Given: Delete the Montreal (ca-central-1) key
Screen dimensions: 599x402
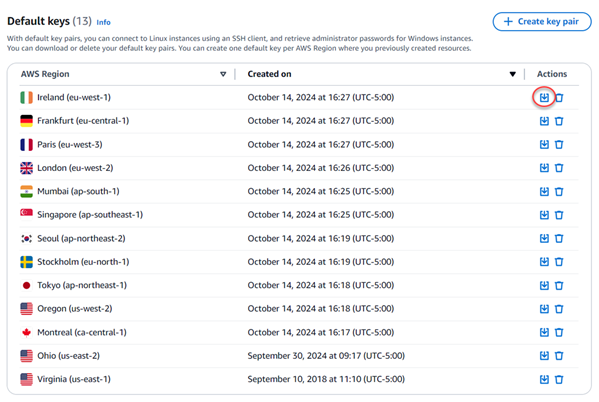Looking at the screenshot, I should [x=559, y=332].
